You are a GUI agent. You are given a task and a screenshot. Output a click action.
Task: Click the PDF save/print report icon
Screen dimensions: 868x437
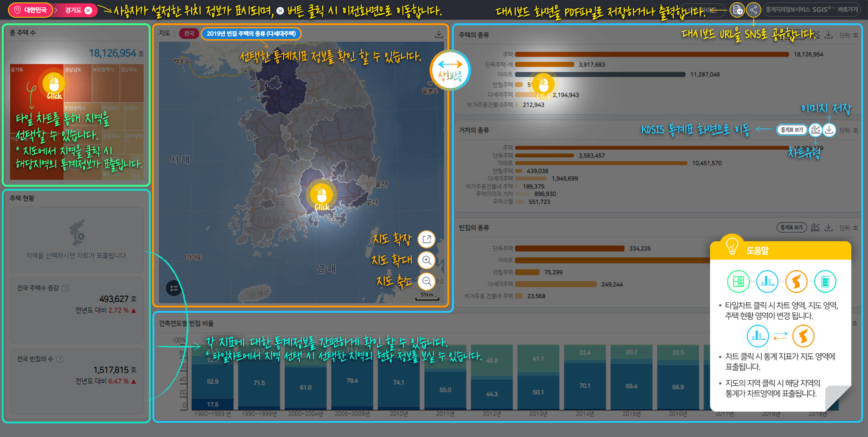click(737, 10)
